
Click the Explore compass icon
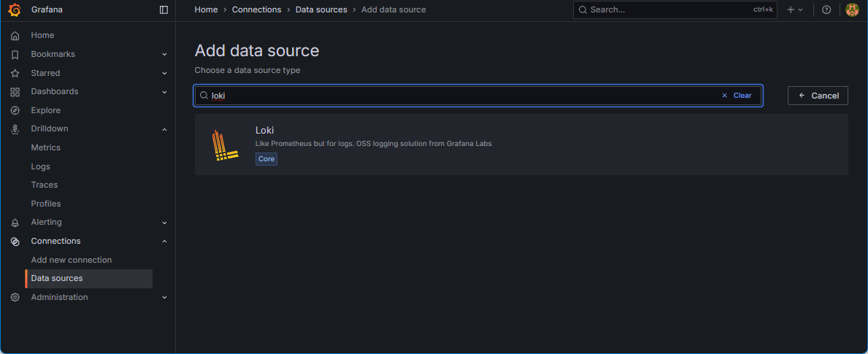tap(15, 110)
